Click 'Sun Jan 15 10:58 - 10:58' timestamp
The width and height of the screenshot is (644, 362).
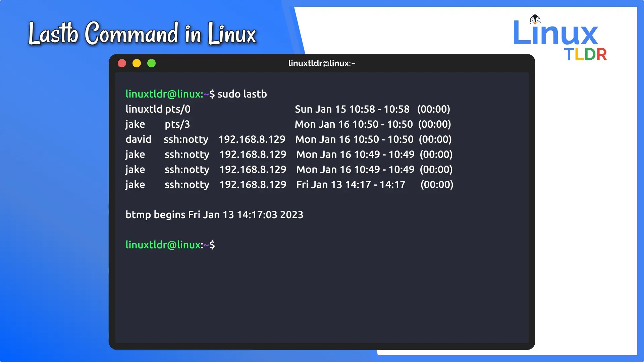pyautogui.click(x=352, y=109)
